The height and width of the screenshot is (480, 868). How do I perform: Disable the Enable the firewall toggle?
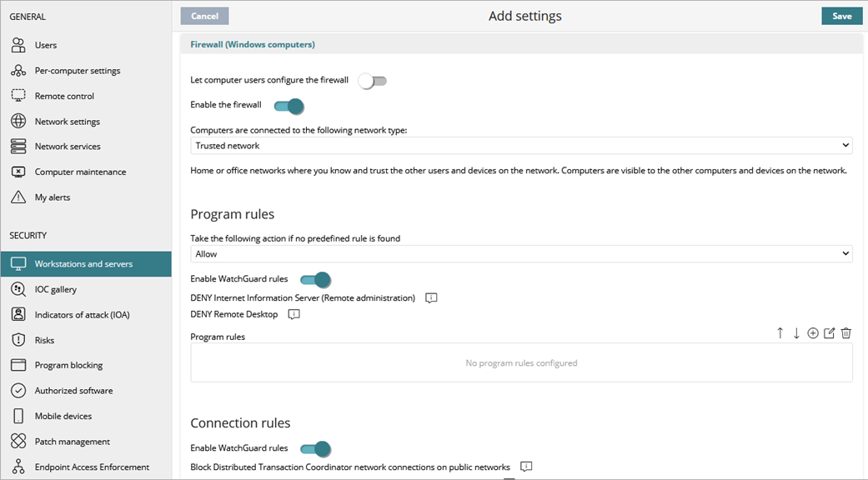pyautogui.click(x=288, y=107)
